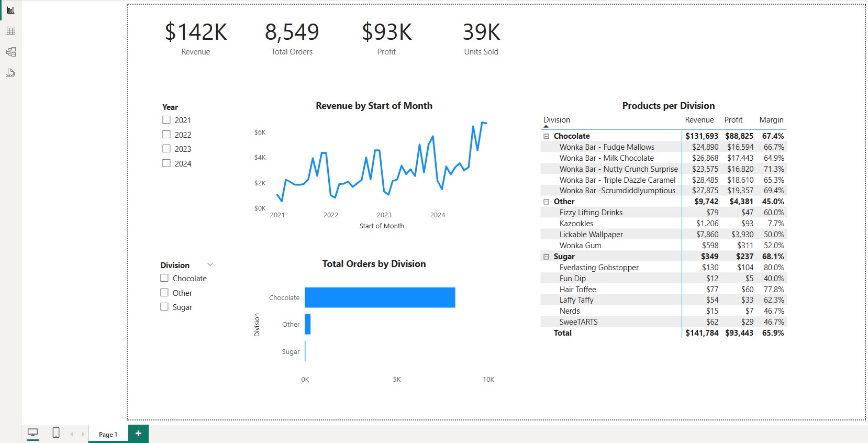Tick the 2021 year checkbox
This screenshot has height=443, width=868.
click(x=166, y=120)
